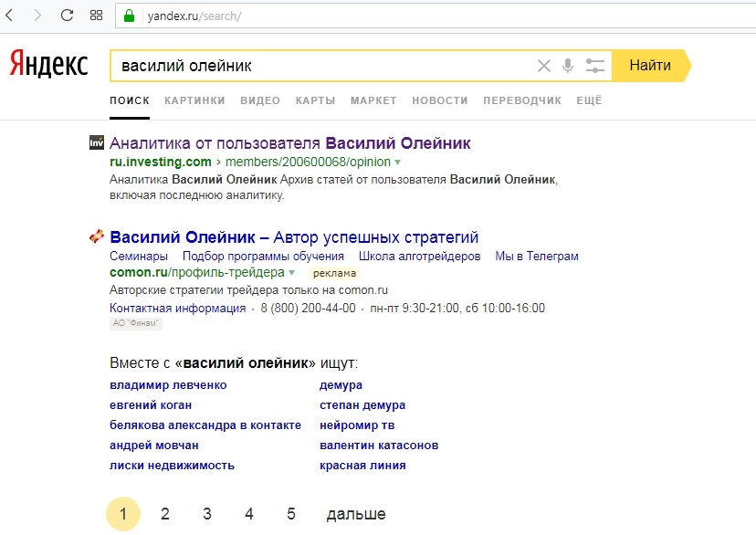Click the 'степан демура' related search
756x535 pixels.
coord(362,405)
